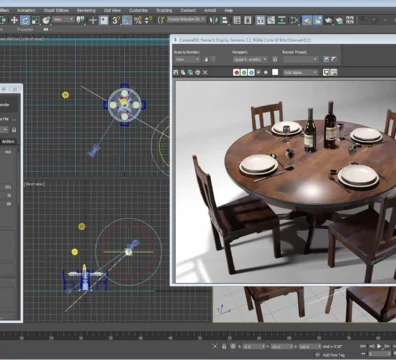This screenshot has height=360, width=396.
Task: Toggle the Layer Explorer
Action: 248,20
